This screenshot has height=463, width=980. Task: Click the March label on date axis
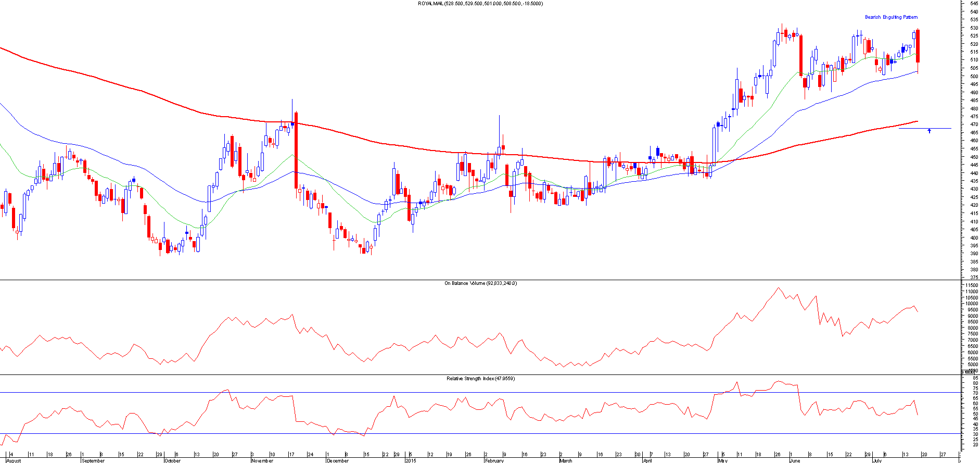(x=566, y=460)
